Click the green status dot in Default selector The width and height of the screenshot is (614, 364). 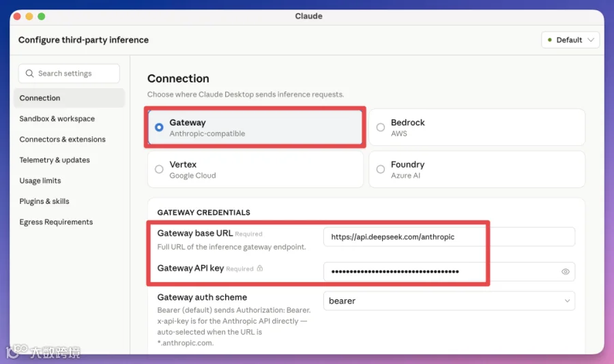(550, 40)
